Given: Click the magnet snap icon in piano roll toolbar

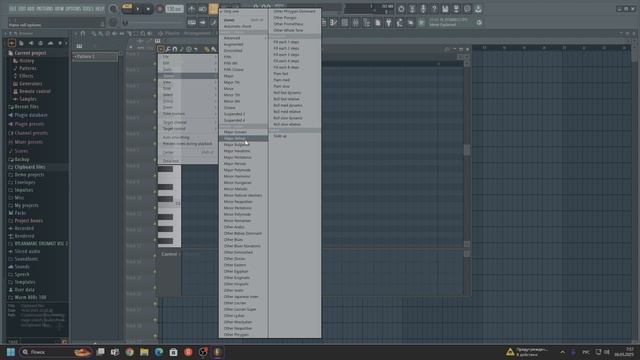Looking at the screenshot, I should 175,49.
